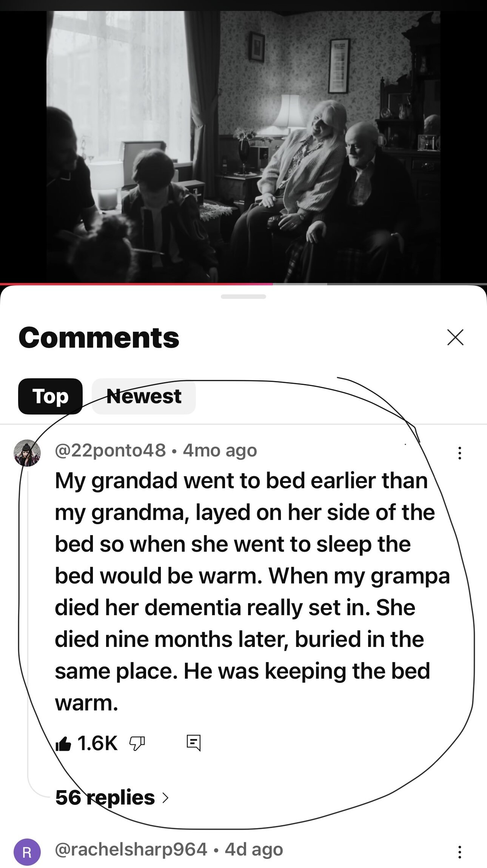Tap the grandad comment text body
Screen dimensions: 487x868
click(x=252, y=591)
